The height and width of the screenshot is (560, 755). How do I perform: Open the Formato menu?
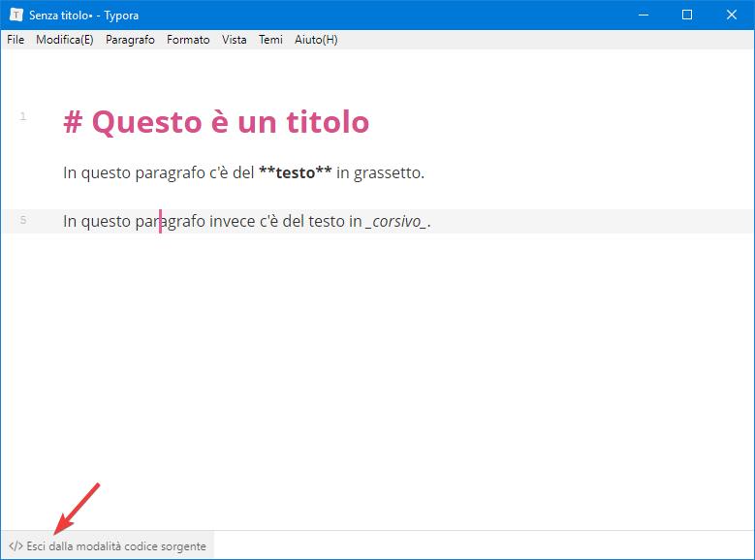tap(188, 40)
